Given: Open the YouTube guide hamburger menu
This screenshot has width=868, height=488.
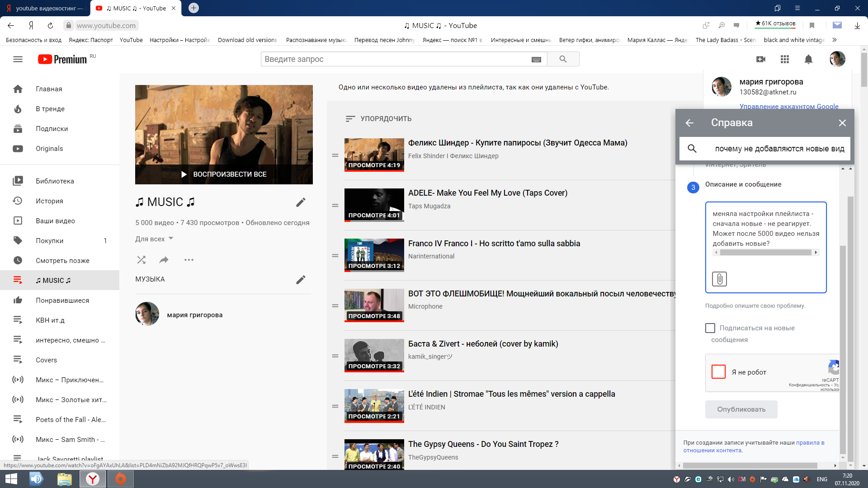Looking at the screenshot, I should (x=18, y=59).
